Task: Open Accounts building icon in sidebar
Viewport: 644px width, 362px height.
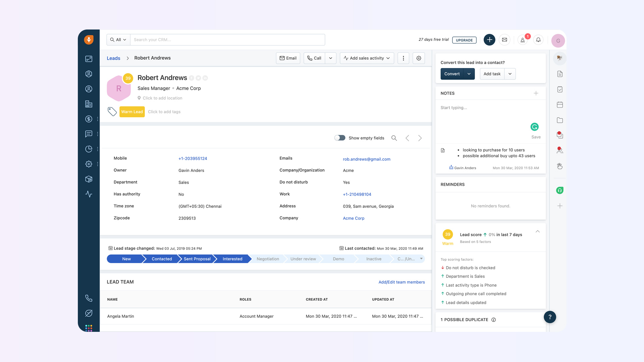Action: (89, 104)
